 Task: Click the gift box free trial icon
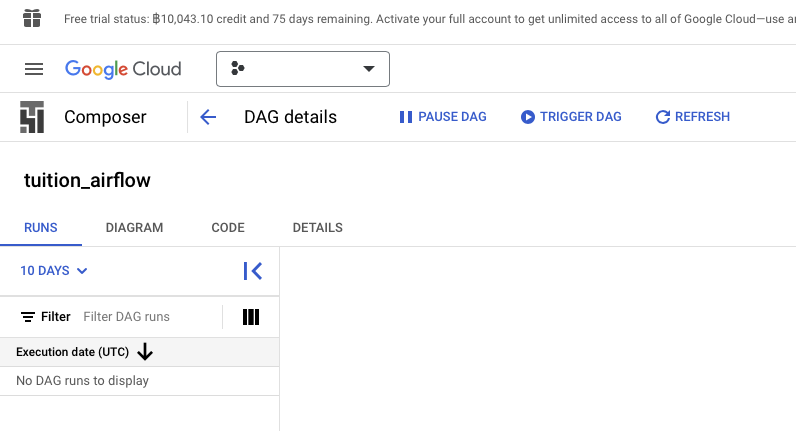click(x=32, y=19)
